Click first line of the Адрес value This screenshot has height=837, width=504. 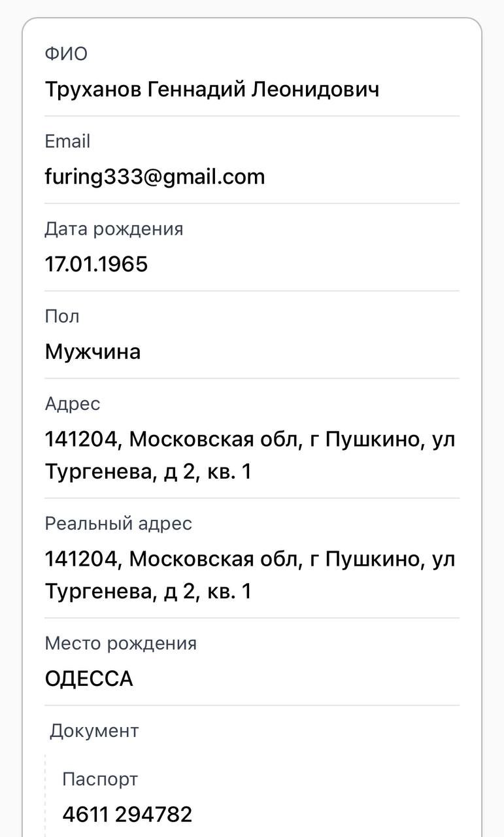pyautogui.click(x=250, y=439)
